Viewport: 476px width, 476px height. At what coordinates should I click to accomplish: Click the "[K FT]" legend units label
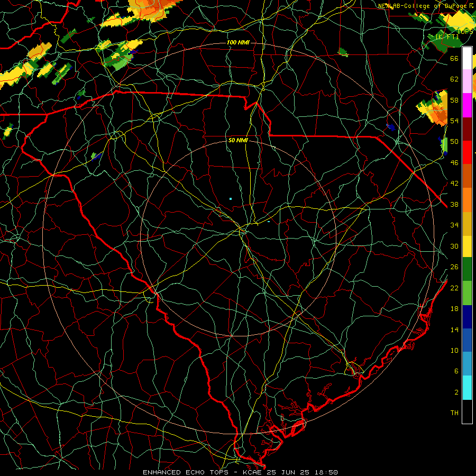coord(447,36)
